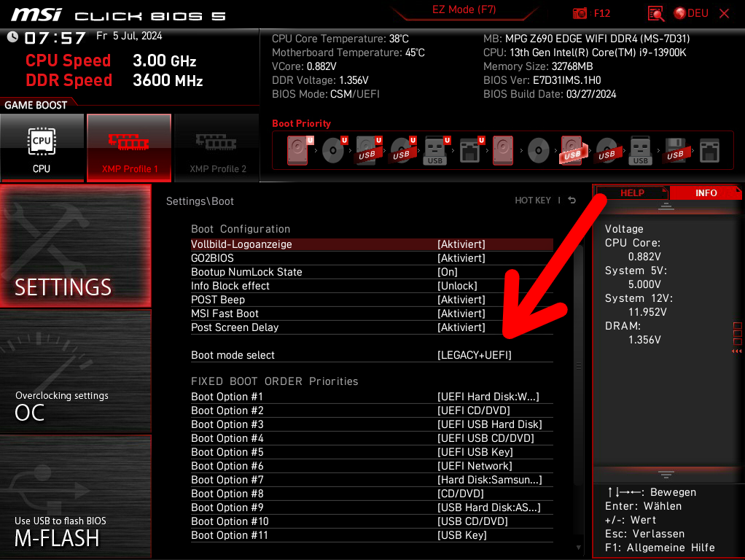Switch to the HELP tab
745x560 pixels.
click(633, 193)
